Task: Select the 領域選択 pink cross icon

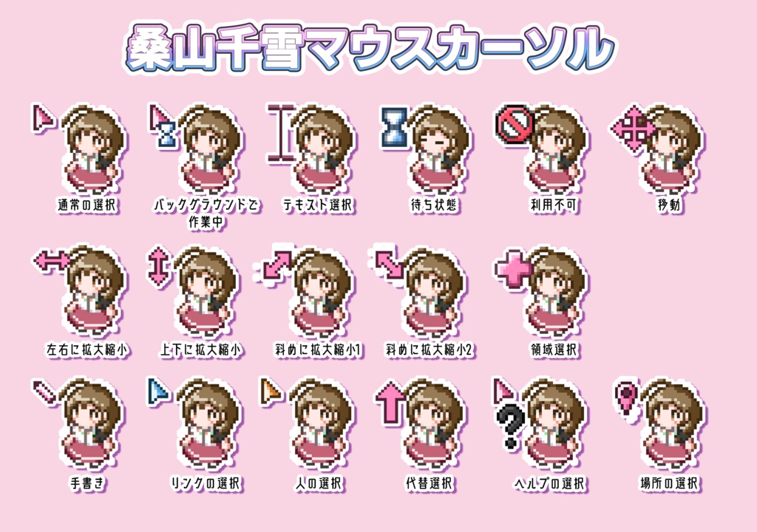Action: point(513,268)
